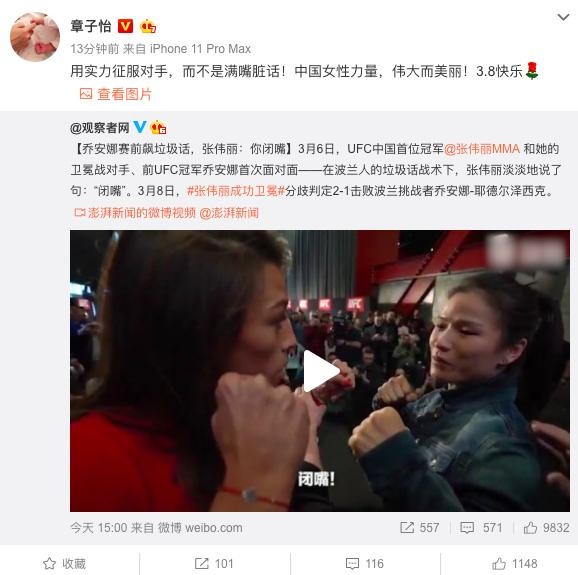Image resolution: width=578 pixels, height=575 pixels.
Task: Click the crown membership badge beside 章子怡
Action: tap(148, 26)
